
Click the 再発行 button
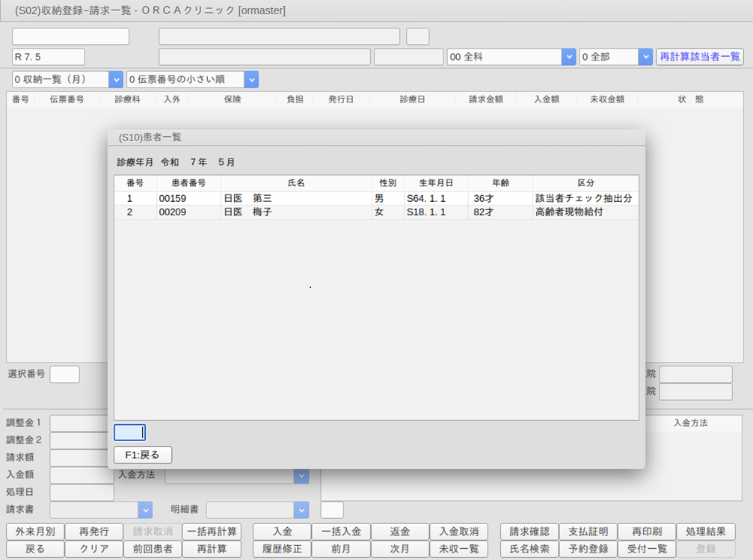click(x=93, y=532)
